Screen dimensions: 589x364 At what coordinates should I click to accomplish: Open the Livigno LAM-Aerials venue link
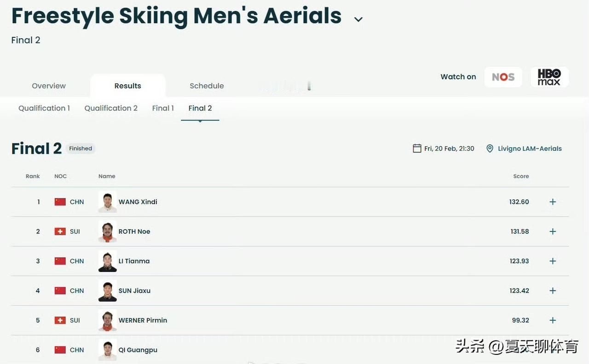tap(530, 149)
